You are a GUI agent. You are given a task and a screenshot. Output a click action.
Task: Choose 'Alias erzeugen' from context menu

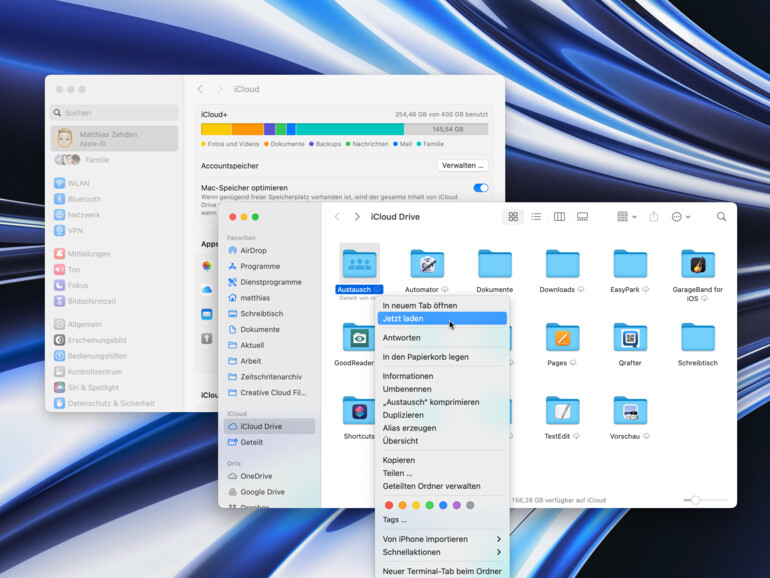[x=442, y=428]
